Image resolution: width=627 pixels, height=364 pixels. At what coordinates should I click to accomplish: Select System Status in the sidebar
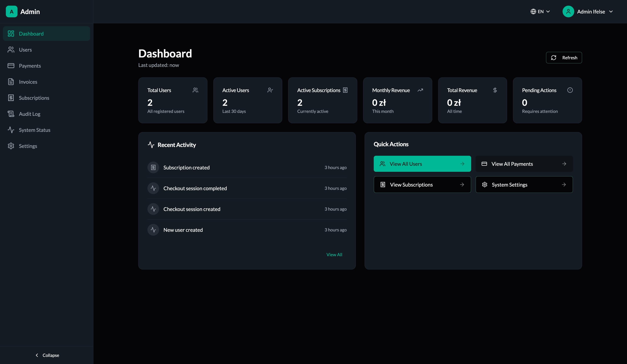click(x=47, y=130)
